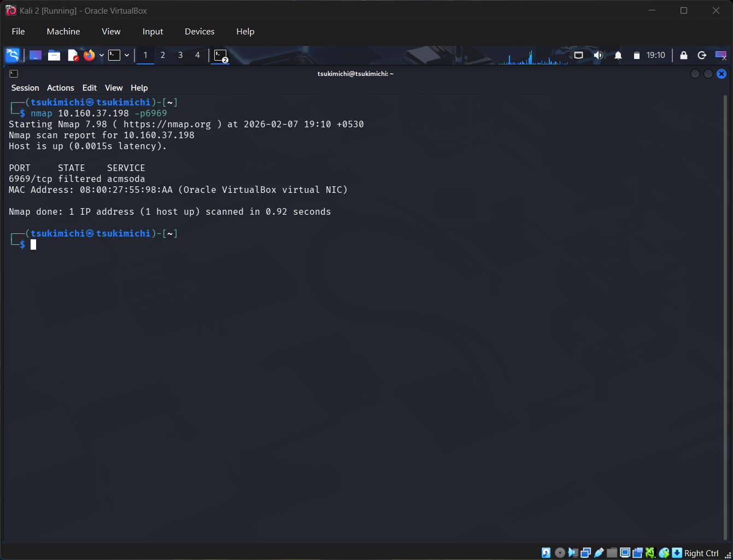Image resolution: width=733 pixels, height=560 pixels.
Task: Open the terminal Session menu
Action: click(25, 88)
